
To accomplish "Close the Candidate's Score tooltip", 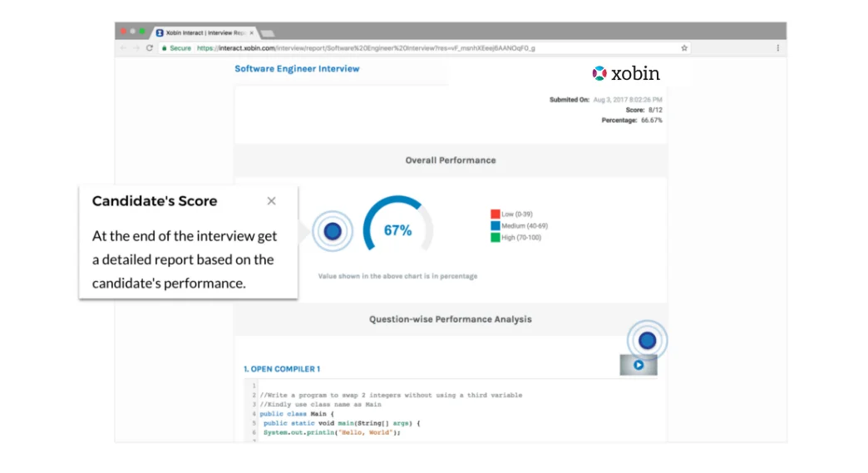I will coord(271,201).
